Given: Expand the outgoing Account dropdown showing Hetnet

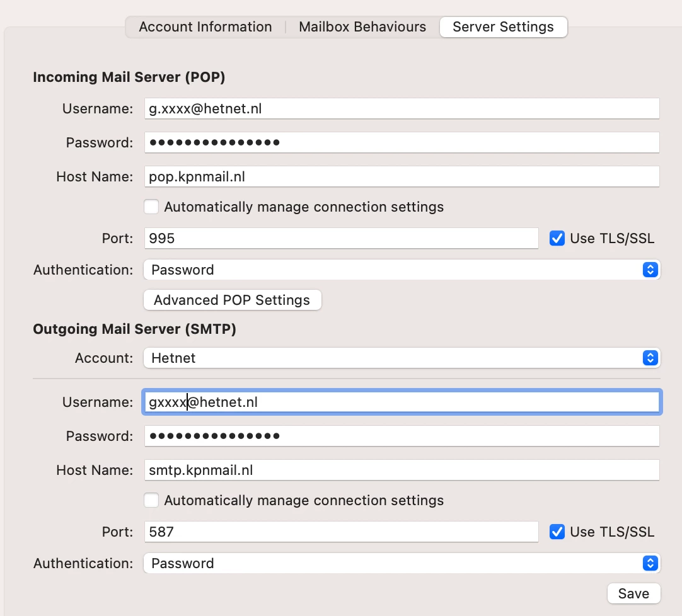Looking at the screenshot, I should [402, 358].
